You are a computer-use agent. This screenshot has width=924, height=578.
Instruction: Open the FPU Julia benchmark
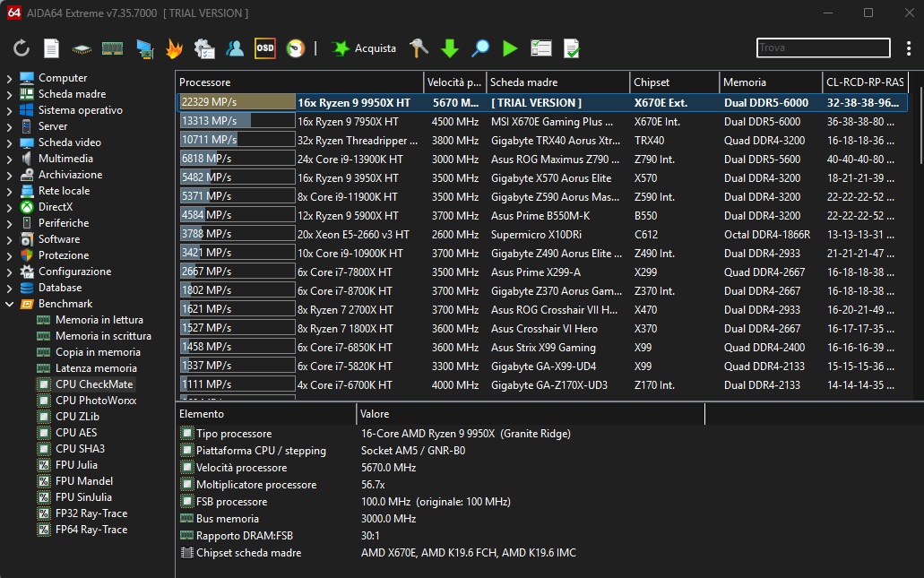(x=76, y=465)
